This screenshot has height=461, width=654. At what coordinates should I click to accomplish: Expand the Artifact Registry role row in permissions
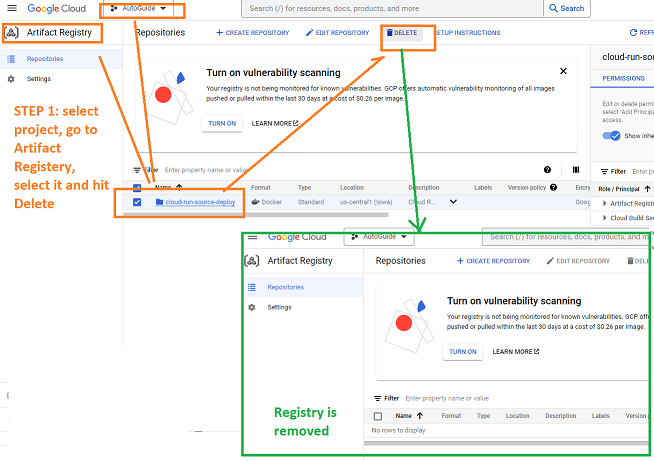pos(604,203)
